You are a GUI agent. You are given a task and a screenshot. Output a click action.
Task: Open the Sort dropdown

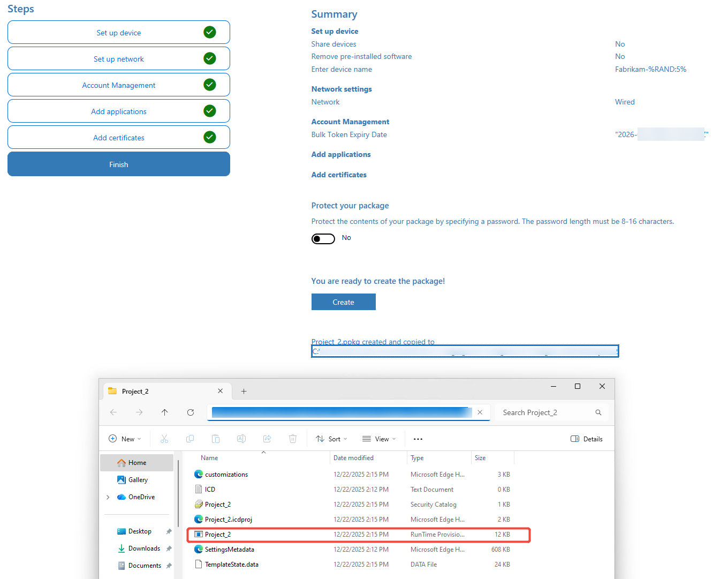pos(331,439)
